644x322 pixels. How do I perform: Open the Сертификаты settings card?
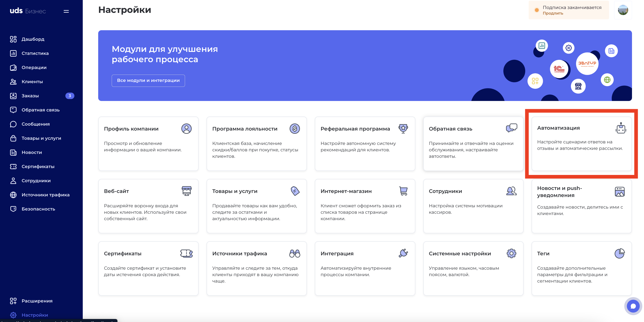tap(148, 268)
